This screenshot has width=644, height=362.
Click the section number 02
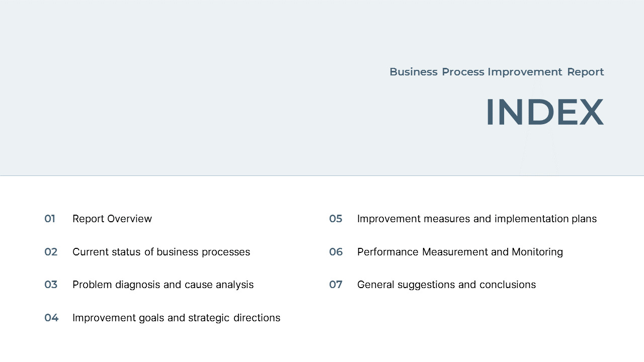pos(51,252)
